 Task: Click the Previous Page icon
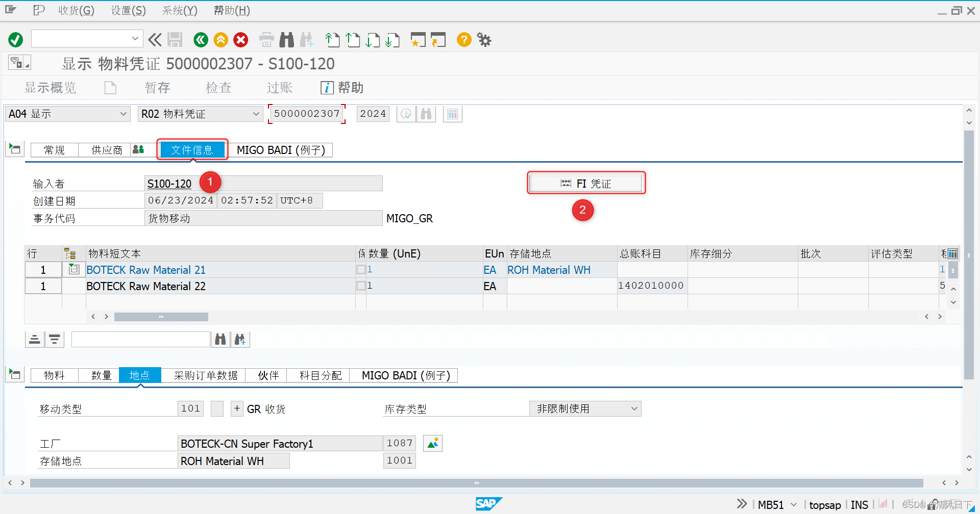click(353, 39)
